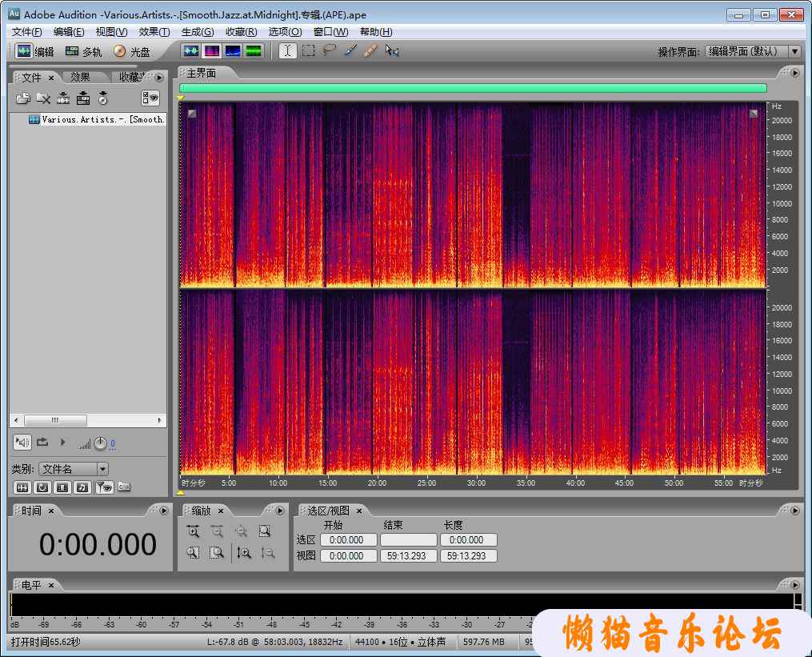
Task: Select the Scrub tool
Action: 392,50
